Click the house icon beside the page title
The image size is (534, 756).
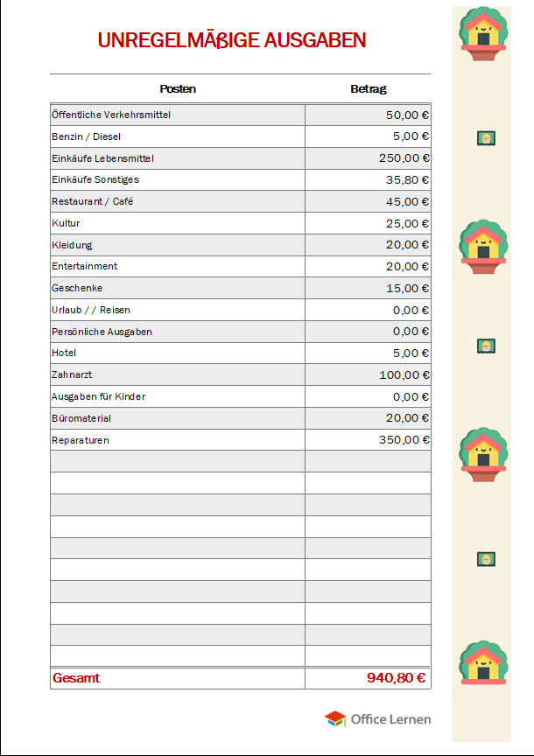point(482,34)
